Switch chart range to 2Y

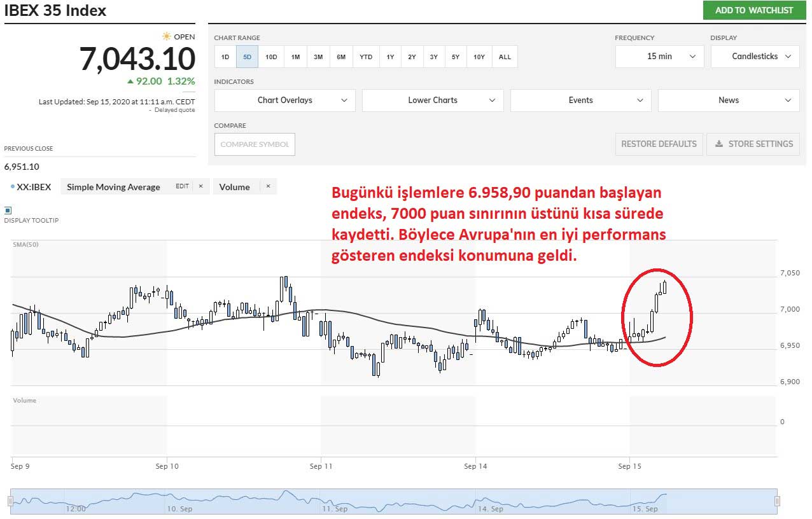(x=412, y=57)
